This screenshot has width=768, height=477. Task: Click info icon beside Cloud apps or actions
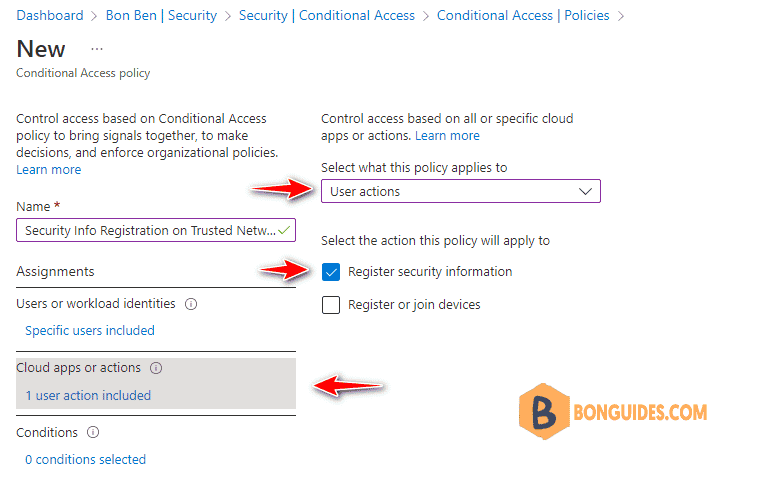tap(156, 368)
